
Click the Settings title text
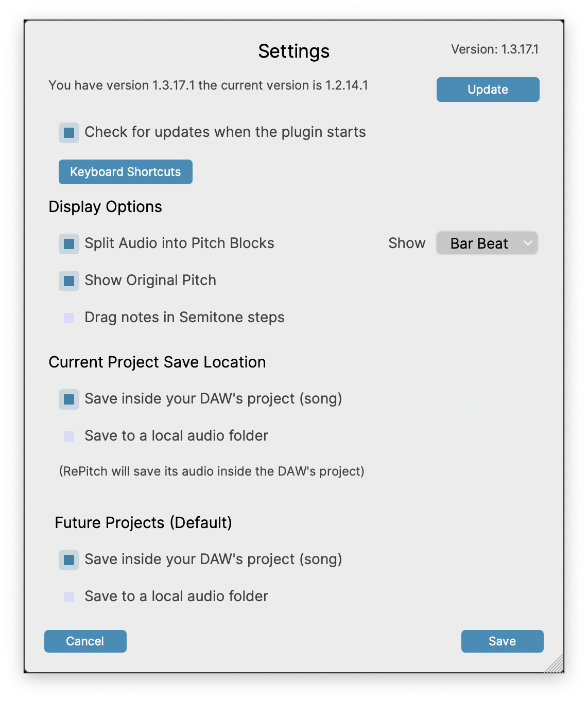pyautogui.click(x=293, y=51)
